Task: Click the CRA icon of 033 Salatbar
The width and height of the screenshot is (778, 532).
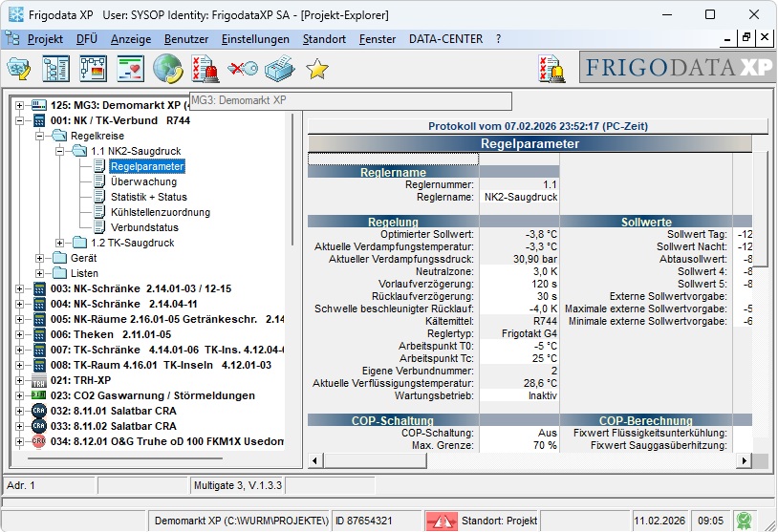Action: click(x=38, y=426)
